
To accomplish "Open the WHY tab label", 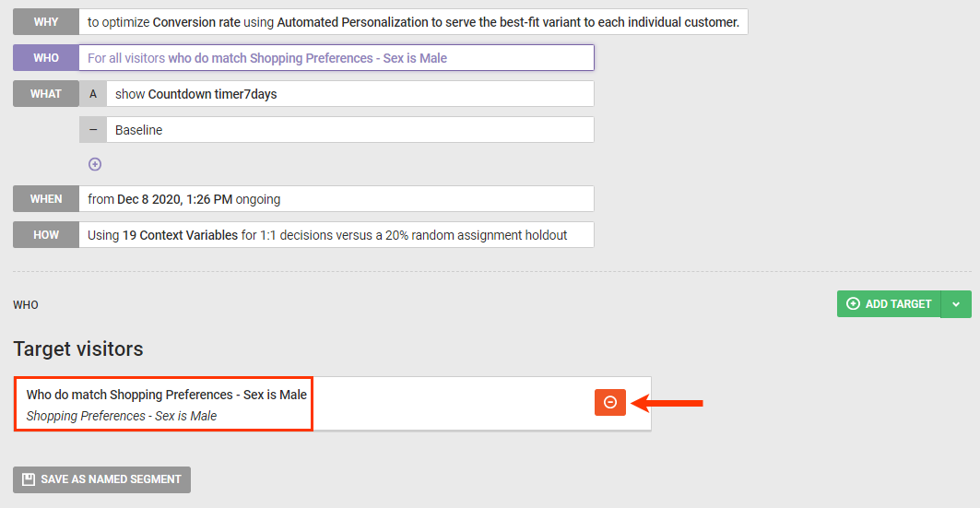I will pos(46,22).
